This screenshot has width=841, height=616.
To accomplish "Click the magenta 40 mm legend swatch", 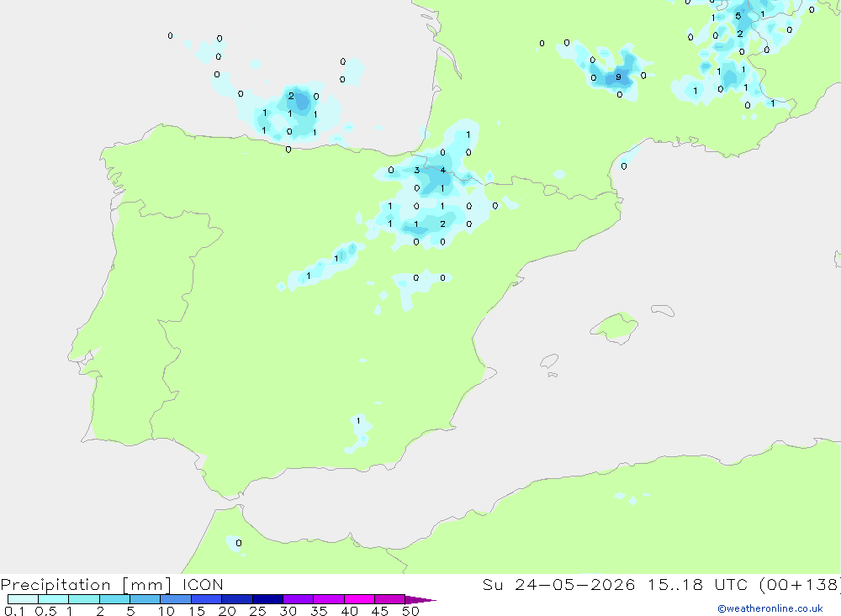I will click(359, 599).
